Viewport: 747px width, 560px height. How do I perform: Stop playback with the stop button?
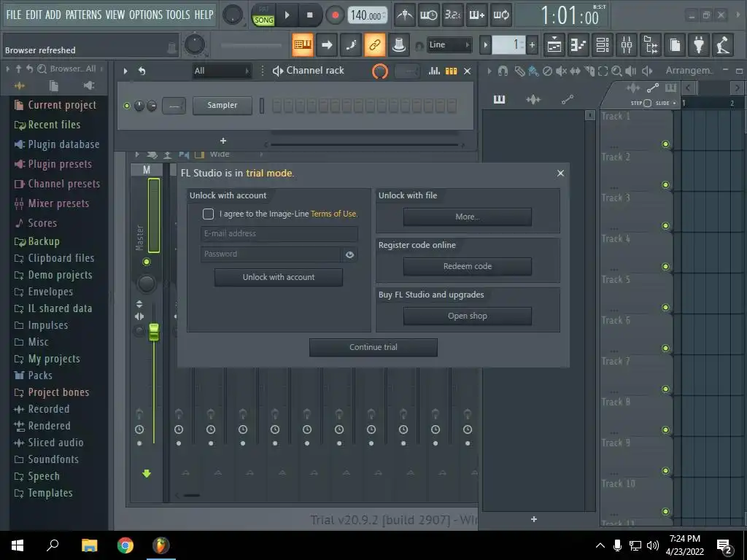tap(309, 15)
